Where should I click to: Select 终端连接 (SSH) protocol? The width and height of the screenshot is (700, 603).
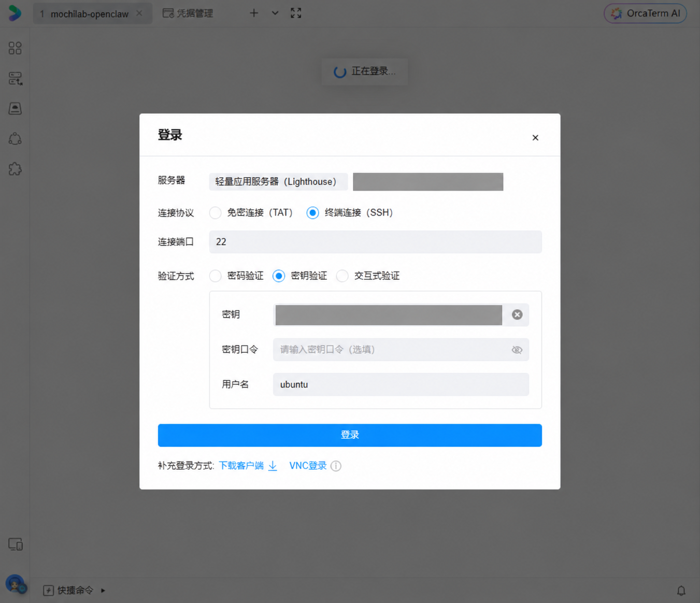[312, 212]
